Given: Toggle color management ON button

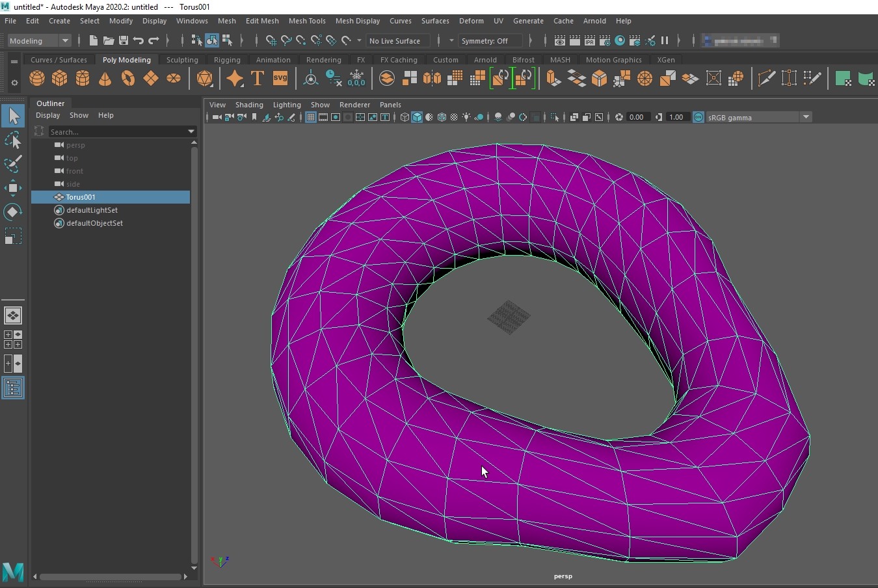Looking at the screenshot, I should [x=698, y=117].
